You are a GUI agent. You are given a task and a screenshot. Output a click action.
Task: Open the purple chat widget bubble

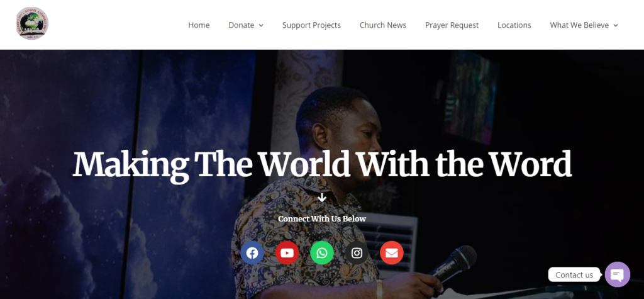[618, 274]
